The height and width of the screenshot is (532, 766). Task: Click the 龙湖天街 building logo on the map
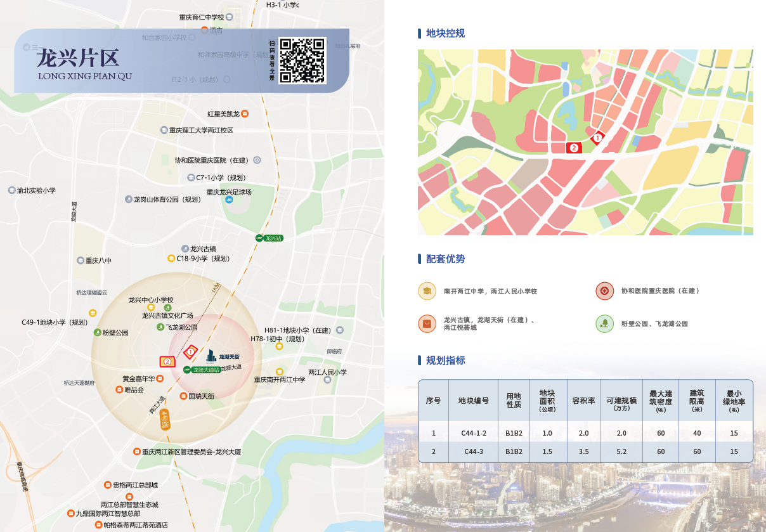point(211,356)
